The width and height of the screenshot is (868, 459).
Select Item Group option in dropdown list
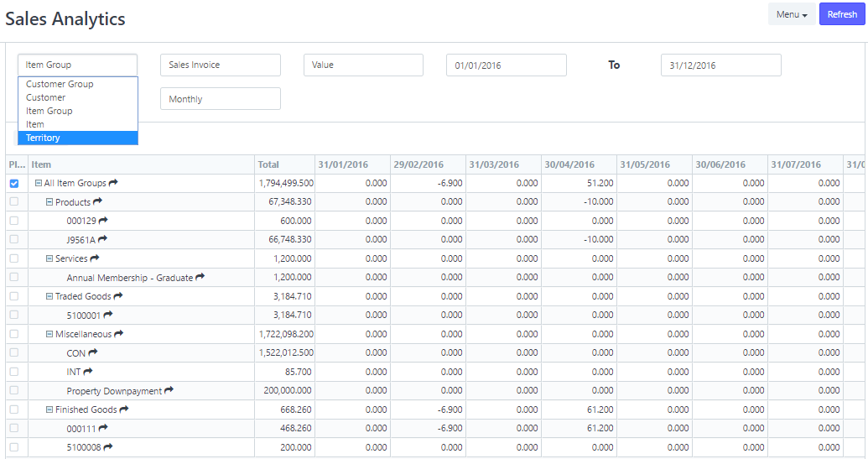[x=77, y=111]
